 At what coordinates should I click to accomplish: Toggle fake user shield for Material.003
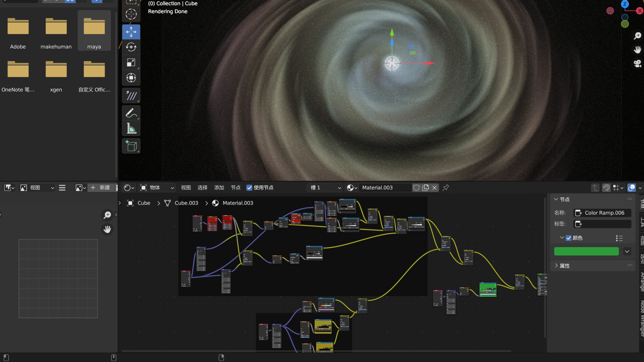tap(416, 188)
